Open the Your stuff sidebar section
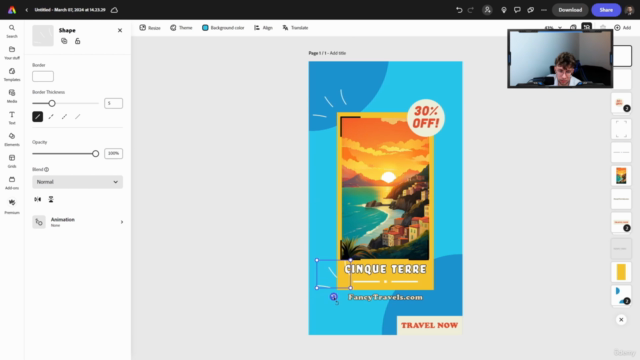Screen dimensions: 640x360 coord(12,53)
